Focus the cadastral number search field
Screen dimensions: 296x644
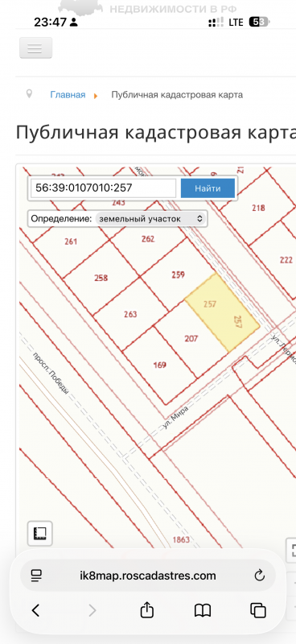[x=104, y=188]
